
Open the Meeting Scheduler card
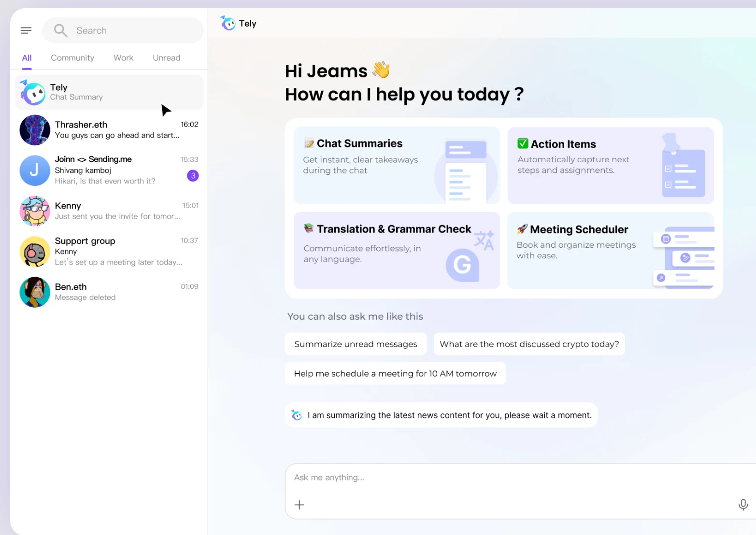point(610,251)
